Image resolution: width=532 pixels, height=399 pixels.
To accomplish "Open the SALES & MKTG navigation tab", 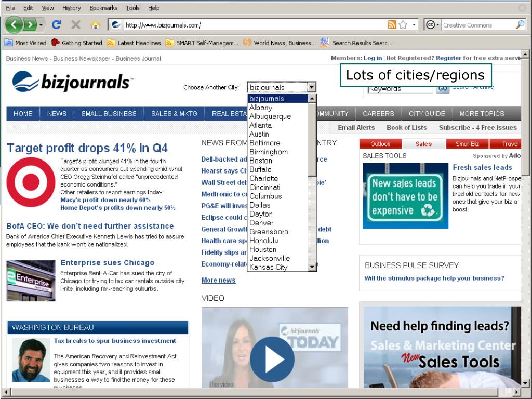I will 174,114.
